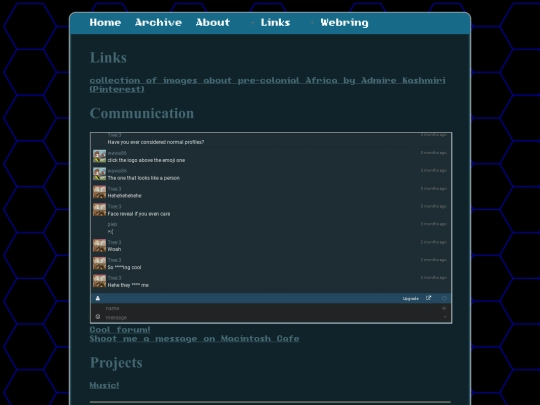
Task: Open the emoji picker beside message field
Action: 98,316
